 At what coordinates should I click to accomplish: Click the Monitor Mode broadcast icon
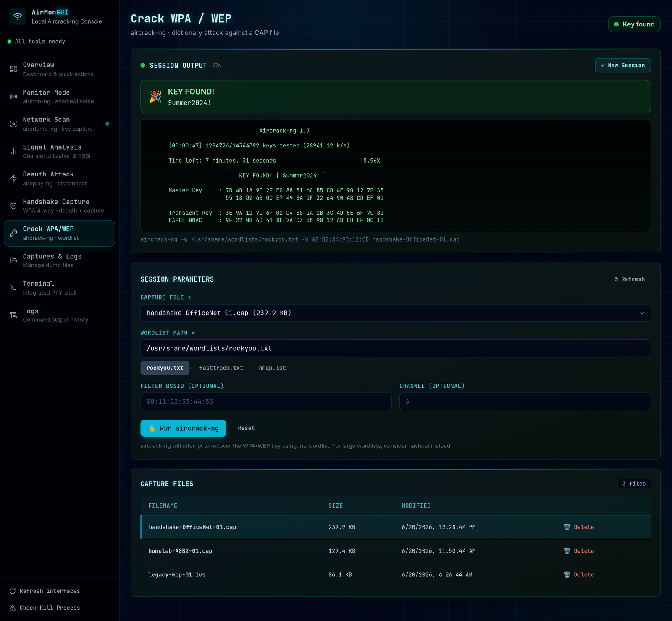click(x=13, y=97)
